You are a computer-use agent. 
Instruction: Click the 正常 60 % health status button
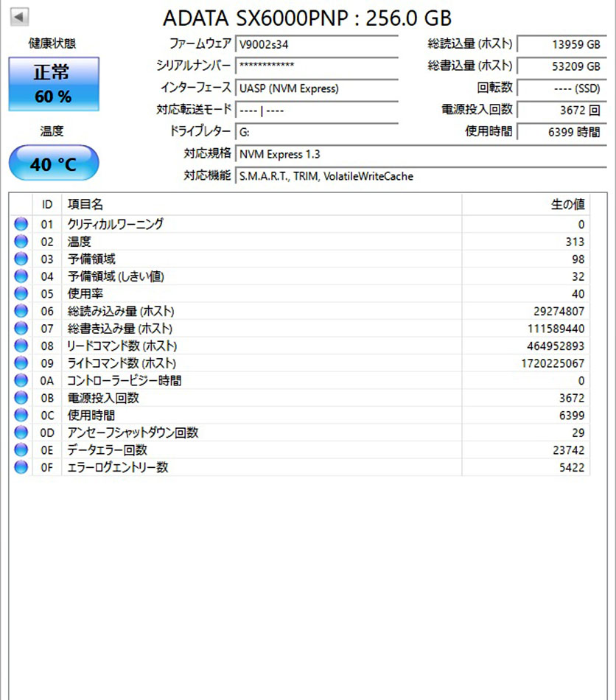[x=54, y=84]
